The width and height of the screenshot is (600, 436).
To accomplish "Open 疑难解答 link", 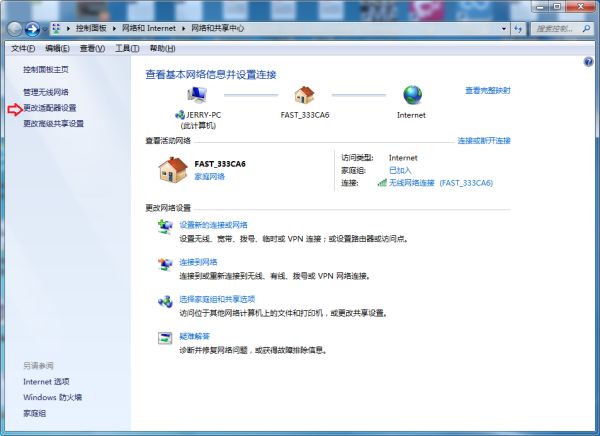I will (194, 336).
